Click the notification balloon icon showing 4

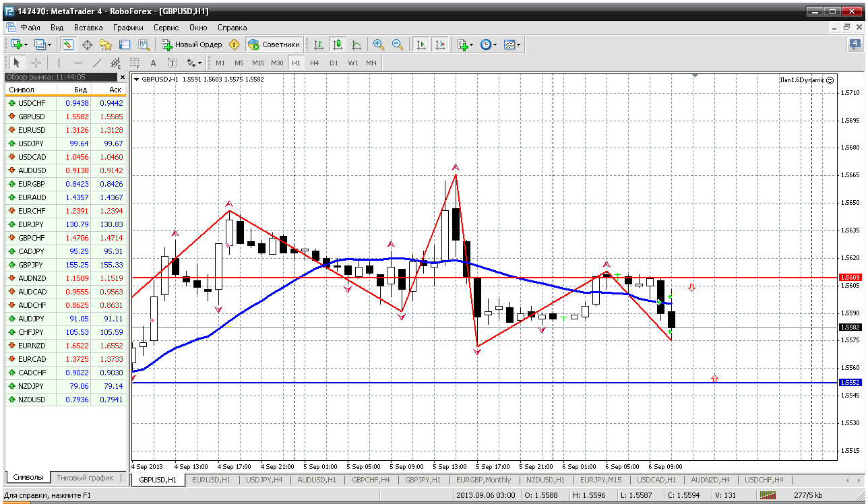855,44
